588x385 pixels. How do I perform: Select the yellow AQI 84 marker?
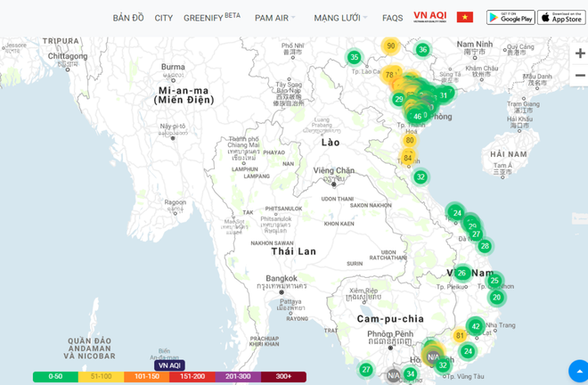click(x=408, y=159)
